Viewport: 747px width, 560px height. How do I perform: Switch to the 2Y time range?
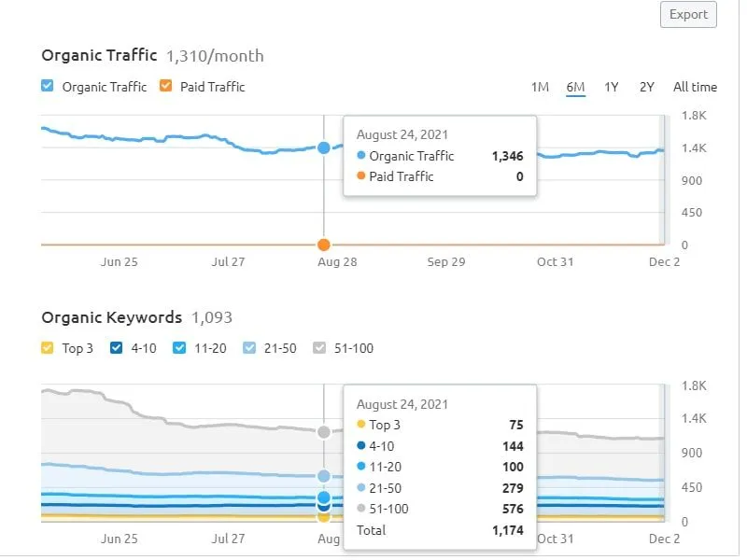coord(646,87)
